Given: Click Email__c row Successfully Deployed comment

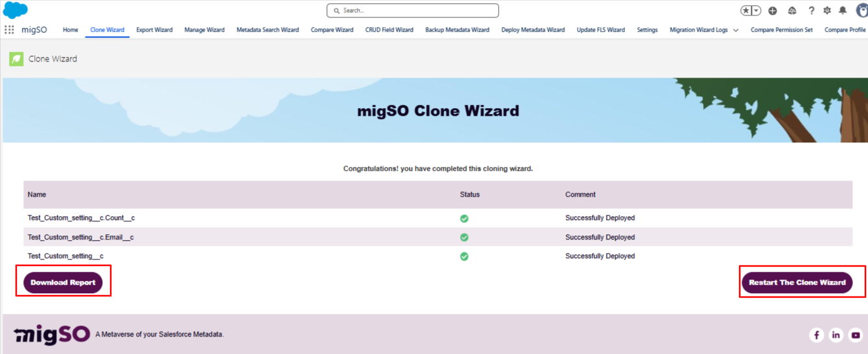Looking at the screenshot, I should (x=600, y=238).
